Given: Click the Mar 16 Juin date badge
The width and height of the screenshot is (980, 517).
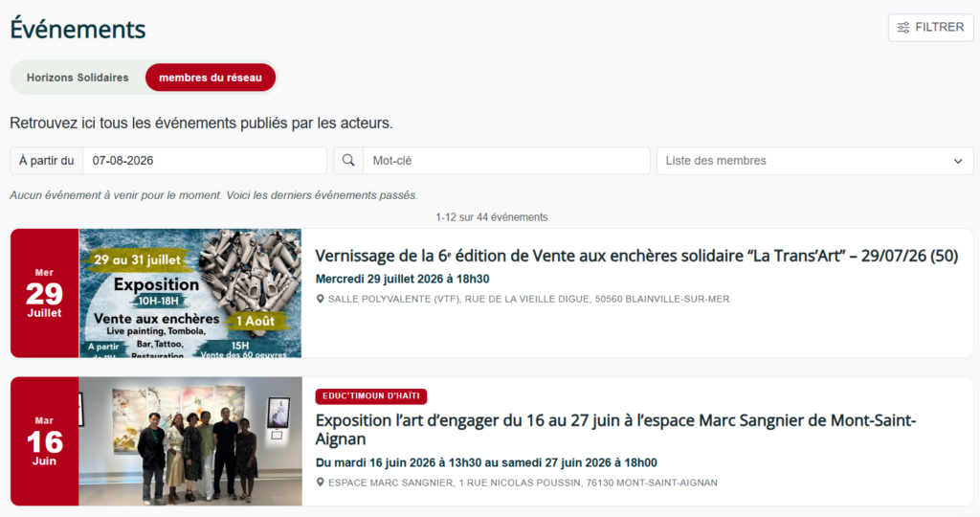Looking at the screenshot, I should coord(44,441).
